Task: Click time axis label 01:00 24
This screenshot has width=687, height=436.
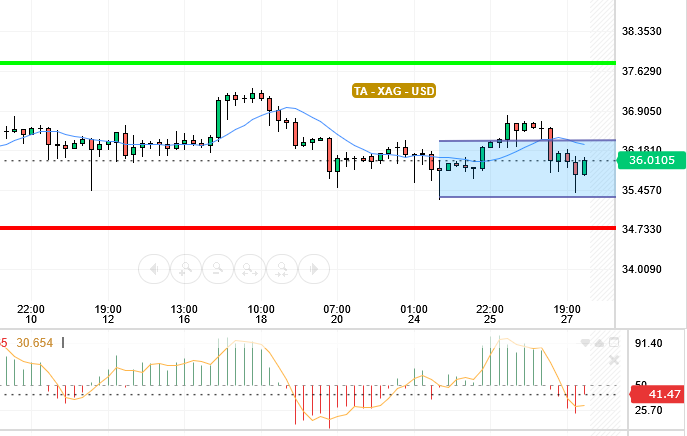Action: pos(414,314)
